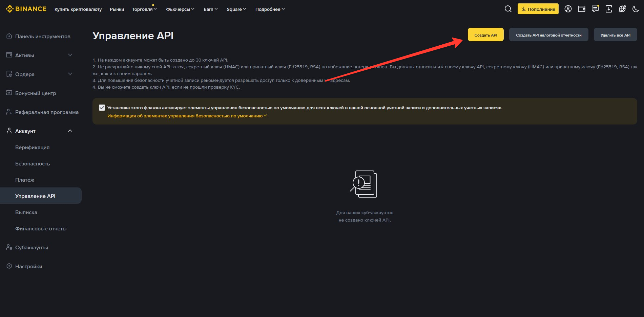Open Субаккаунты in the sidebar
The image size is (644, 317).
coord(32,247)
